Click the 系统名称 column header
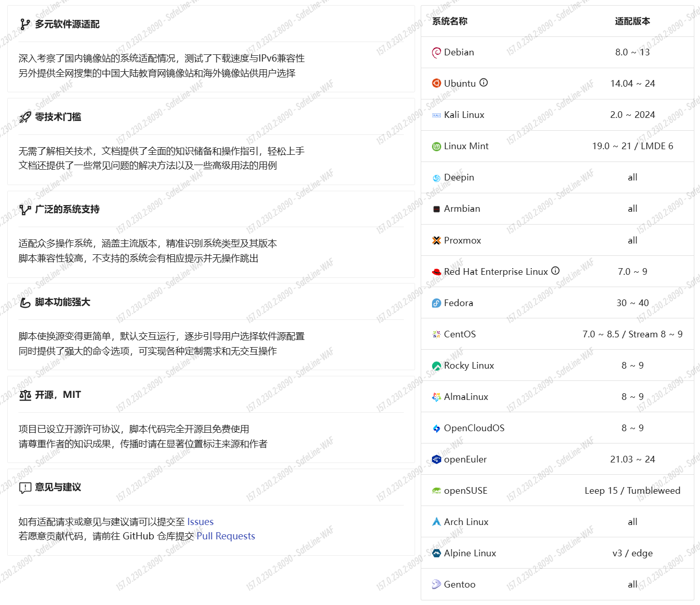The image size is (700, 605). pyautogui.click(x=450, y=21)
